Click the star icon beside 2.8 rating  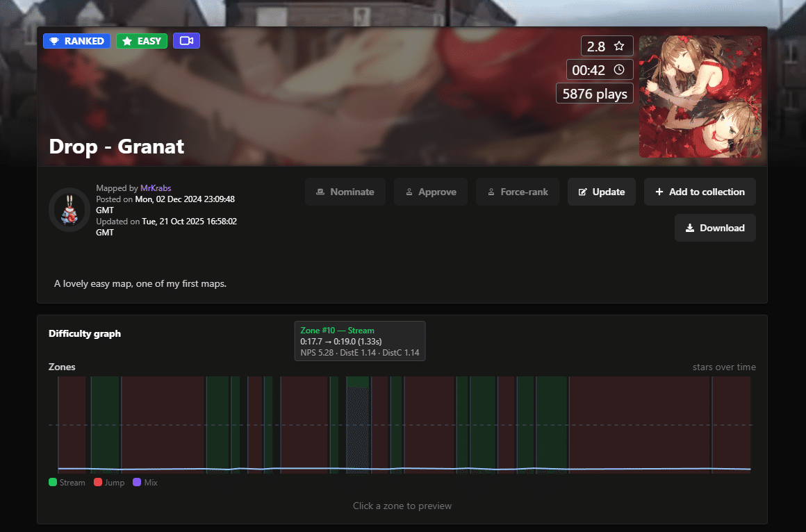click(x=619, y=47)
